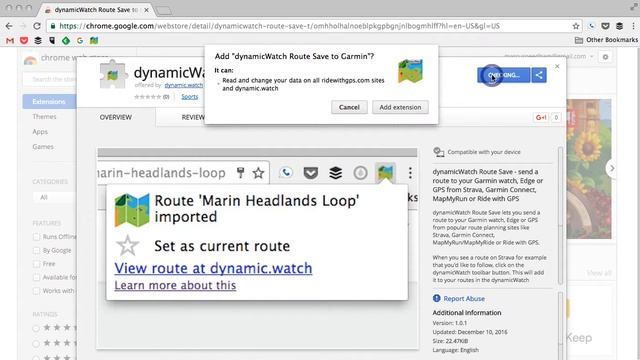The image size is (640, 360).
Task: Click the Report Abuse link
Action: pos(464,299)
